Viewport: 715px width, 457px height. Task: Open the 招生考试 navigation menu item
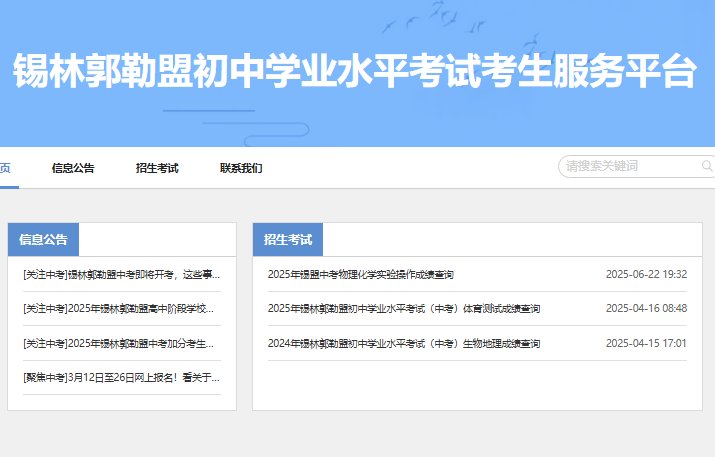coord(157,168)
